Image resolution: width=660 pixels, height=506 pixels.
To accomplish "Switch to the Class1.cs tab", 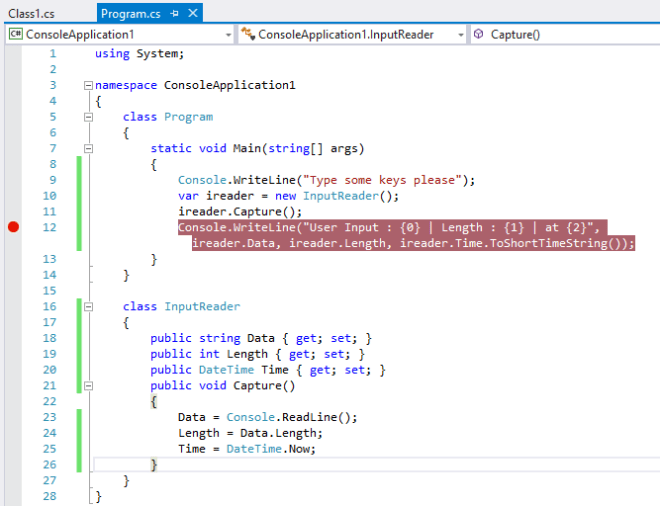I will (29, 13).
